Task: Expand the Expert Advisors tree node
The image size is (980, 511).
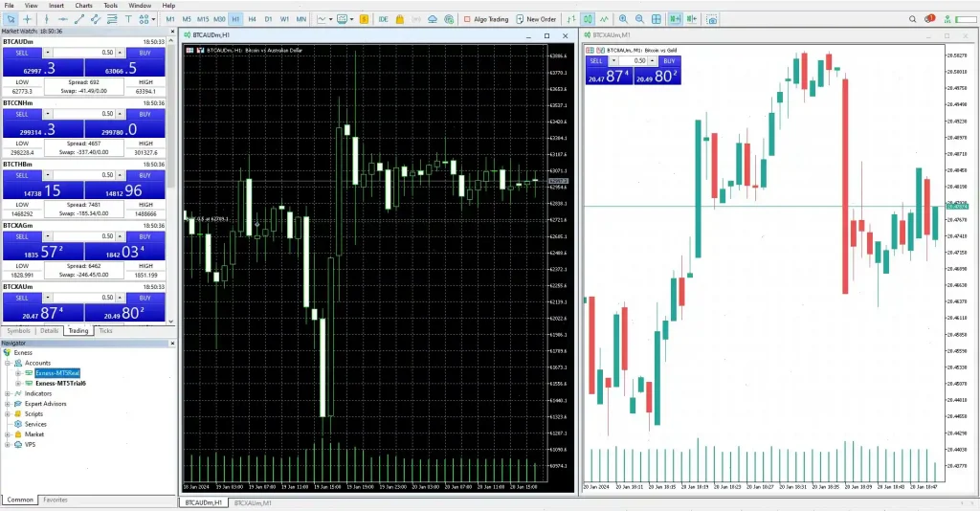Action: (x=8, y=404)
